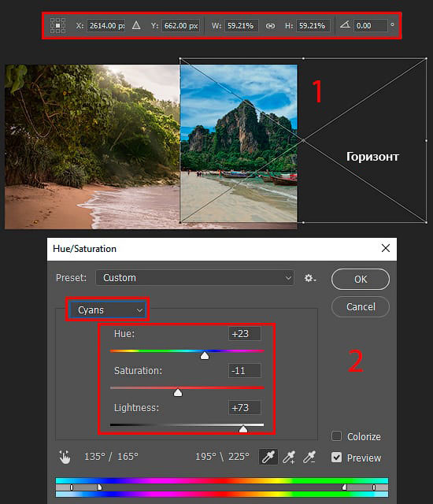
Task: Select the eyedropper tool
Action: (x=268, y=457)
